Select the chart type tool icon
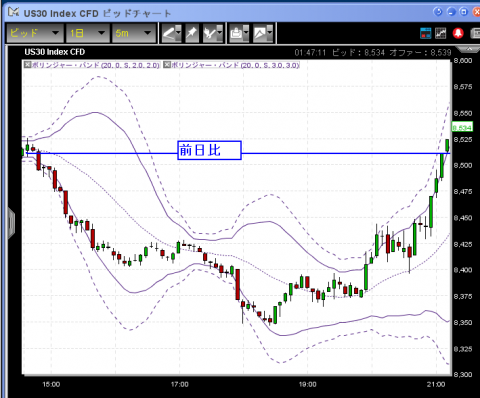 210,33
